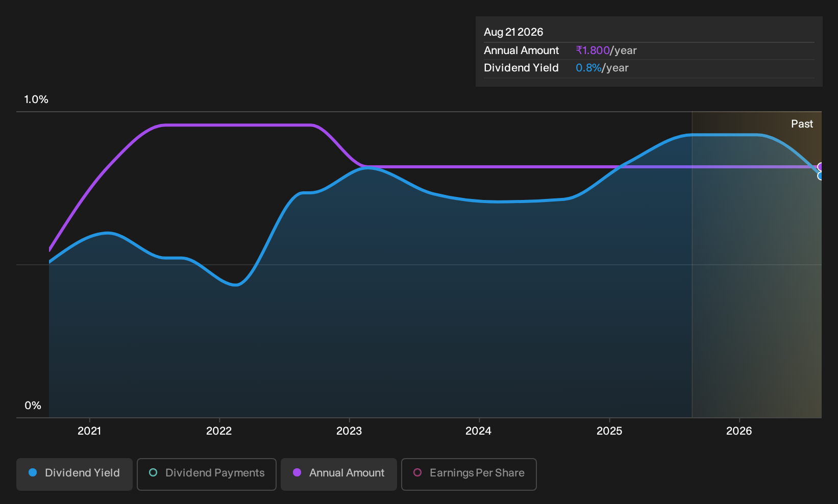Click the 0.8% dividend yield value
Viewport: 838px width, 504px height.
tap(588, 68)
